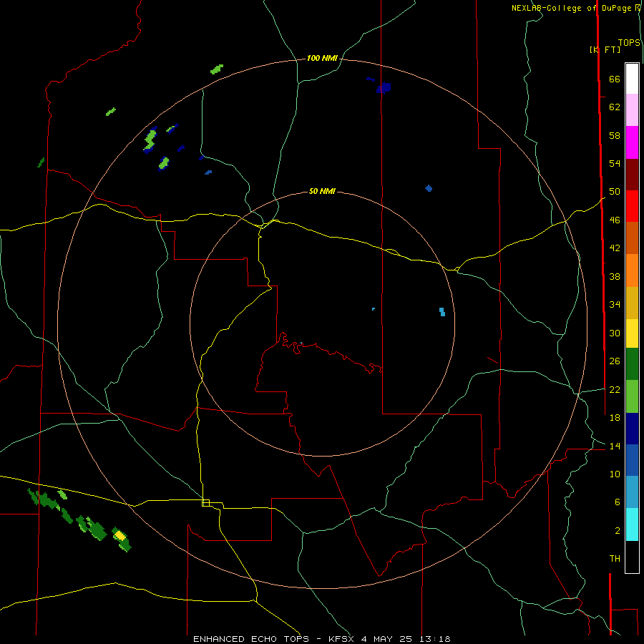This screenshot has height=644, width=644.
Task: Click the TH threshold label
Action: [x=615, y=559]
